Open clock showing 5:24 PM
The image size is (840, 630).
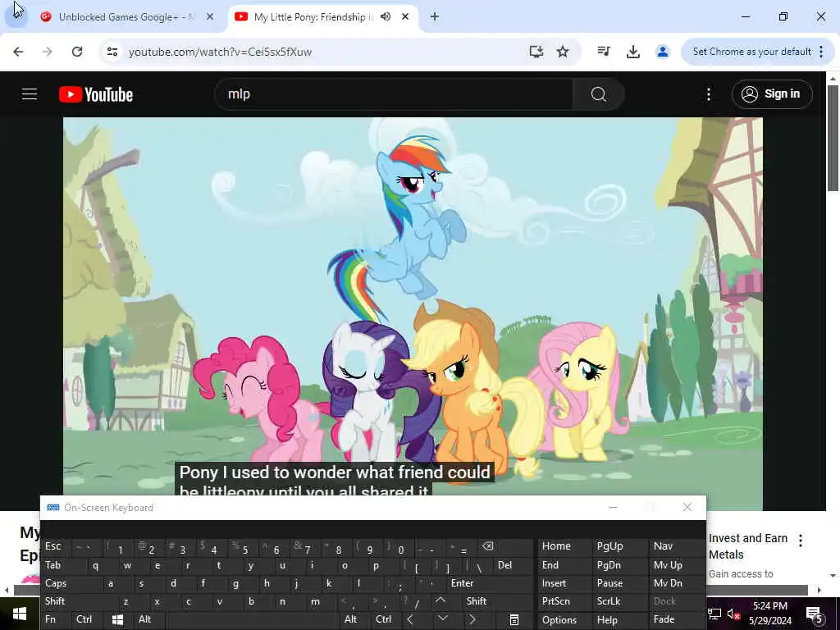769,614
